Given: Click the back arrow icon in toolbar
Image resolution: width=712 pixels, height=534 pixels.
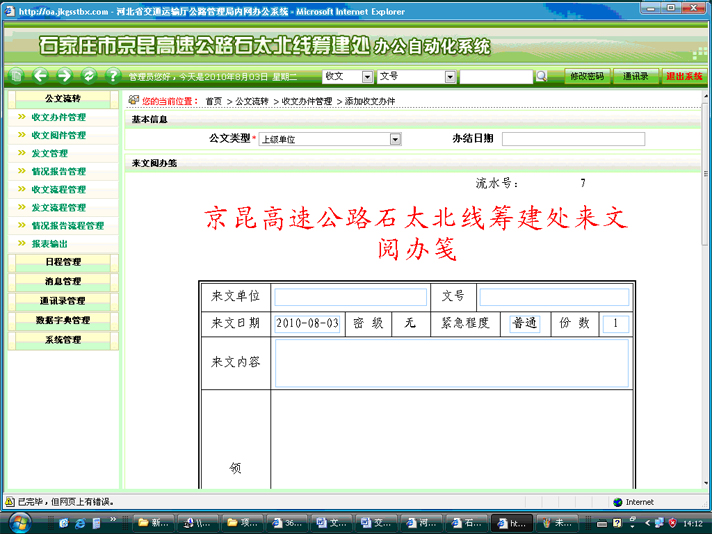Looking at the screenshot, I should (40, 76).
